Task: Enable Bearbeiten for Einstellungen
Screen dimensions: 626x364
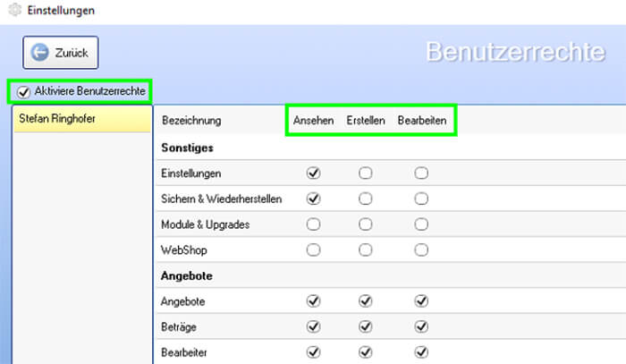Action: click(x=421, y=174)
